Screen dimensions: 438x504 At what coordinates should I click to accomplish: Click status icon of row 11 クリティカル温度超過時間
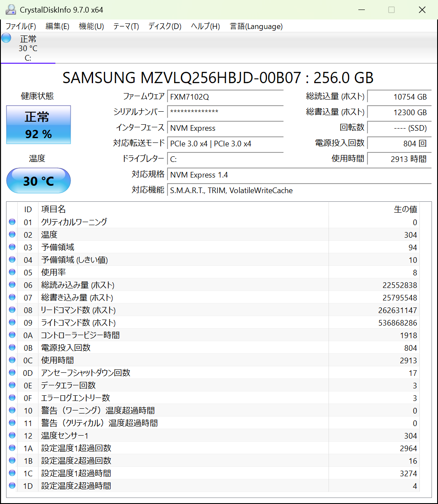(x=12, y=423)
